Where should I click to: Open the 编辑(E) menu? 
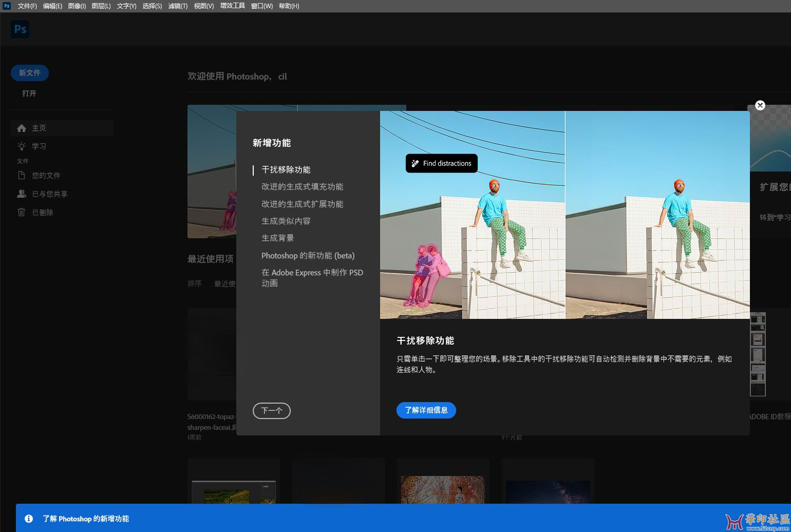52,6
